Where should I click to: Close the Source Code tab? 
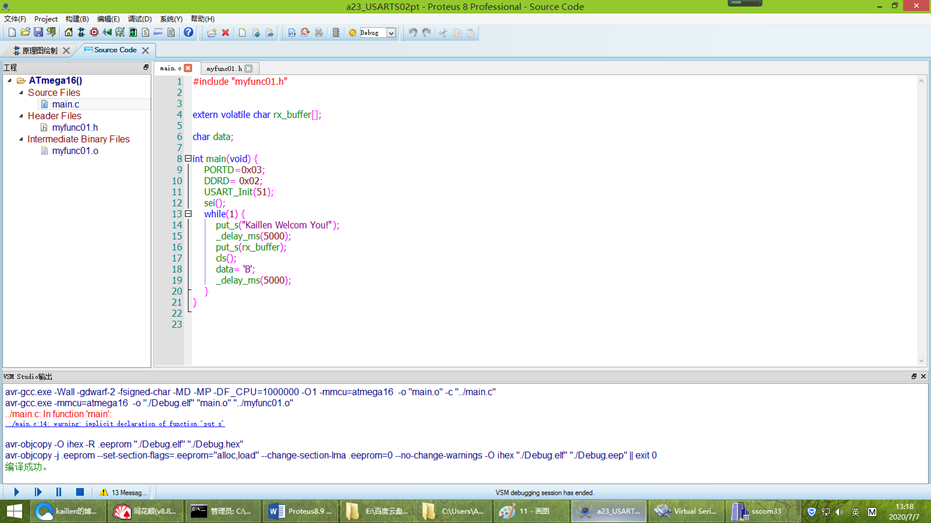tap(145, 50)
